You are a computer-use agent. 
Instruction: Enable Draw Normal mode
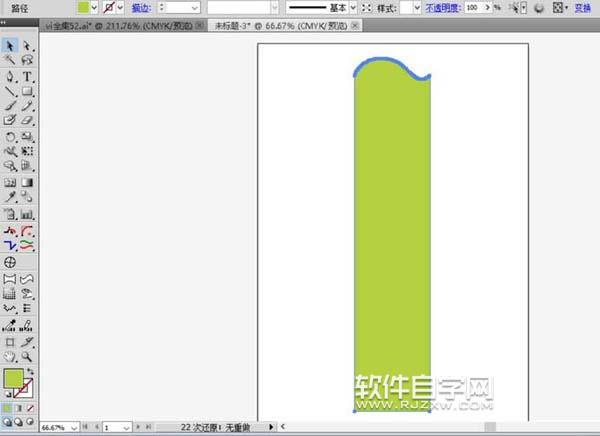pyautogui.click(x=7, y=422)
